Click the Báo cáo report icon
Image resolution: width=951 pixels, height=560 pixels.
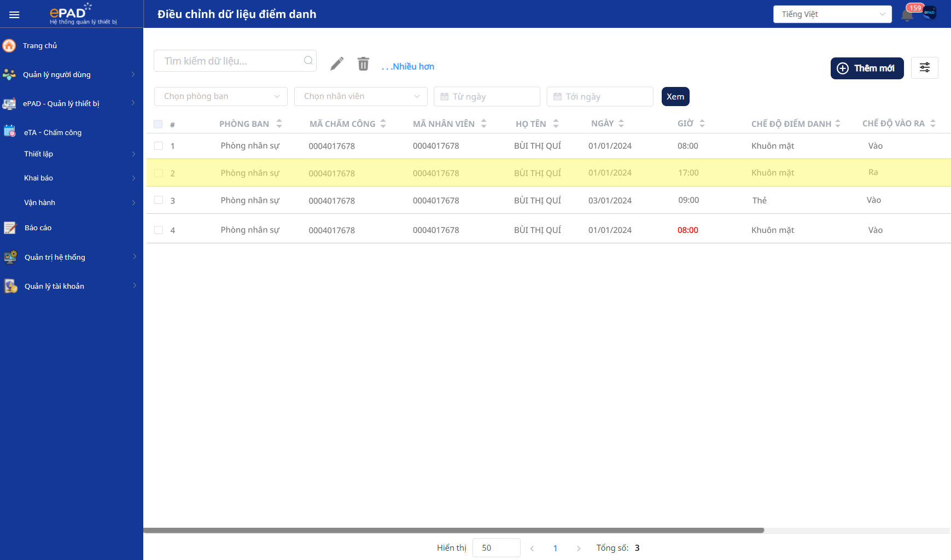pyautogui.click(x=10, y=227)
